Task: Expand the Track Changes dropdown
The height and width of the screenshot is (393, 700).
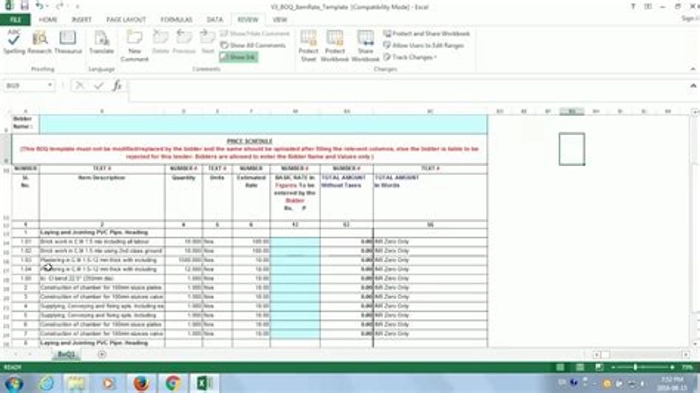Action: tap(410, 57)
